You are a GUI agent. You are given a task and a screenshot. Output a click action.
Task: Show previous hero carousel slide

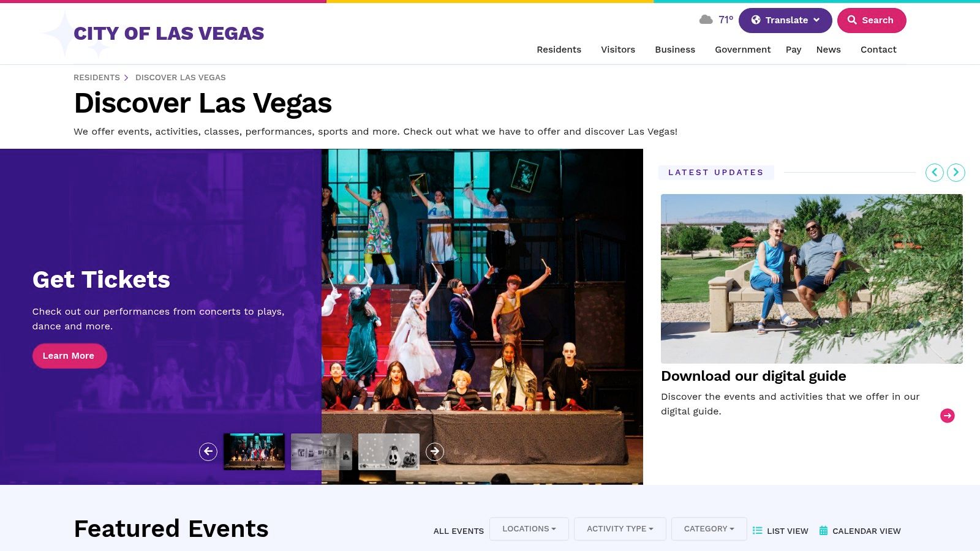pyautogui.click(x=208, y=452)
